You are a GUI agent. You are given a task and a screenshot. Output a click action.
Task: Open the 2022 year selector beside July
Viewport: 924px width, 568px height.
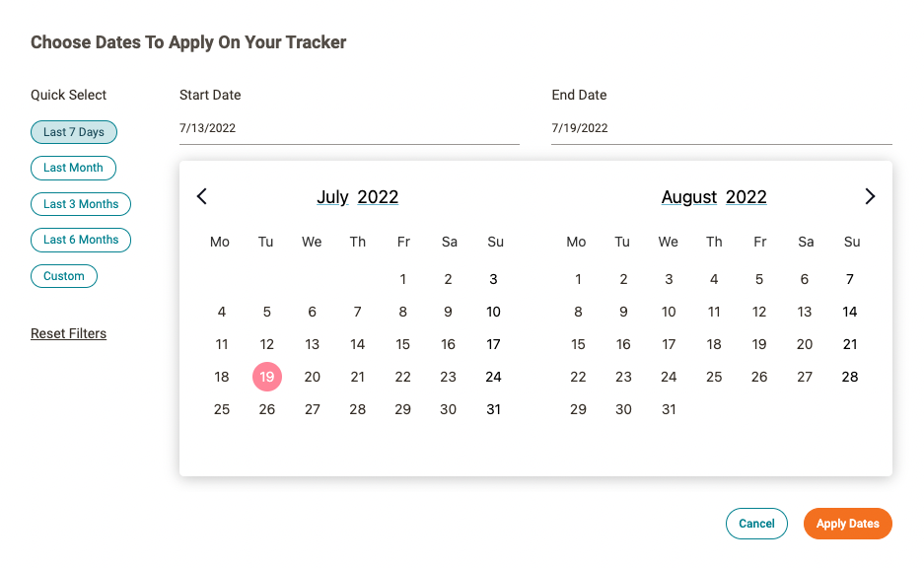[x=378, y=197]
